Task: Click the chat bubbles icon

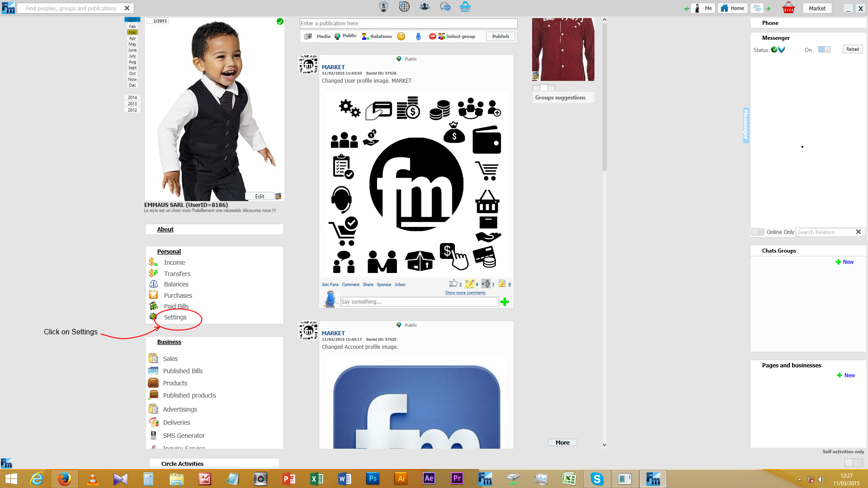Action: [445, 7]
